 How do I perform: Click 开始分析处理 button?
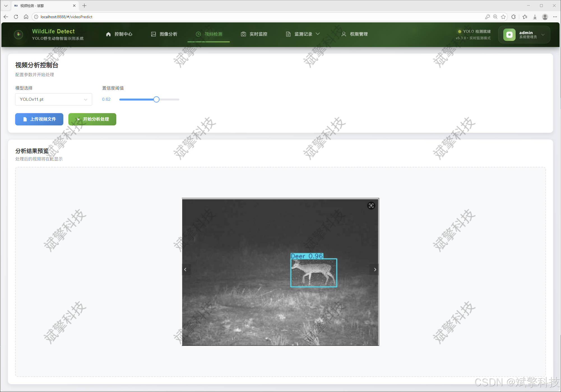point(92,119)
